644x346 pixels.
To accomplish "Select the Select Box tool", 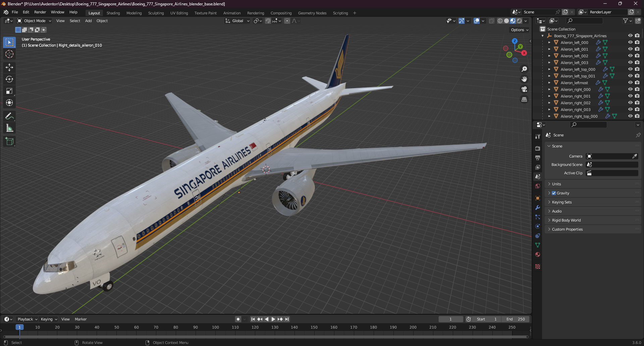I will coord(9,42).
